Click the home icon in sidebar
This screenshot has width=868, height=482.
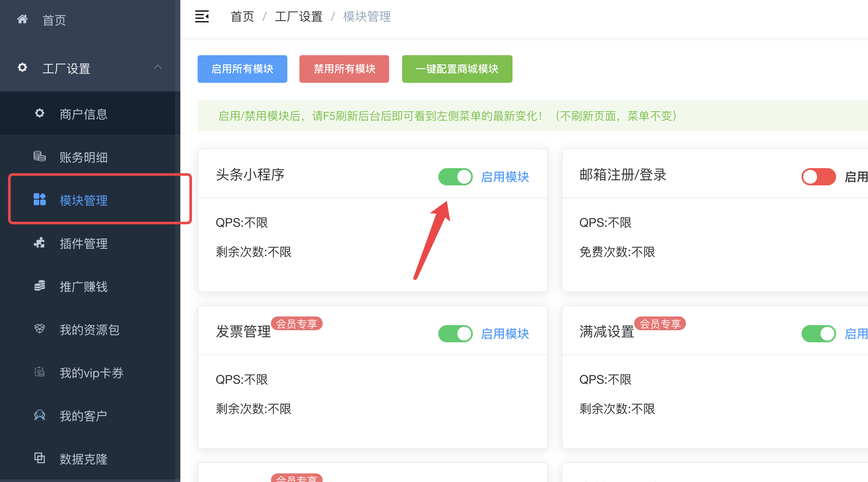click(22, 19)
